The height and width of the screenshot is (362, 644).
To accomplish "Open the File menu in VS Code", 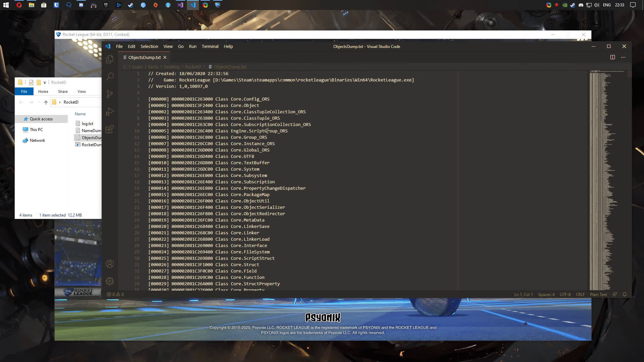I will click(119, 46).
